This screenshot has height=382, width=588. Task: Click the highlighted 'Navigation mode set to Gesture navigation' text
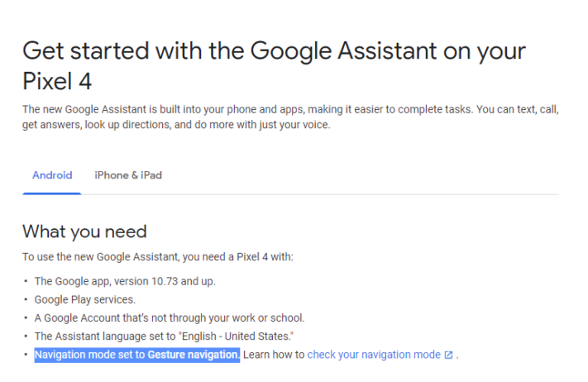click(x=137, y=355)
